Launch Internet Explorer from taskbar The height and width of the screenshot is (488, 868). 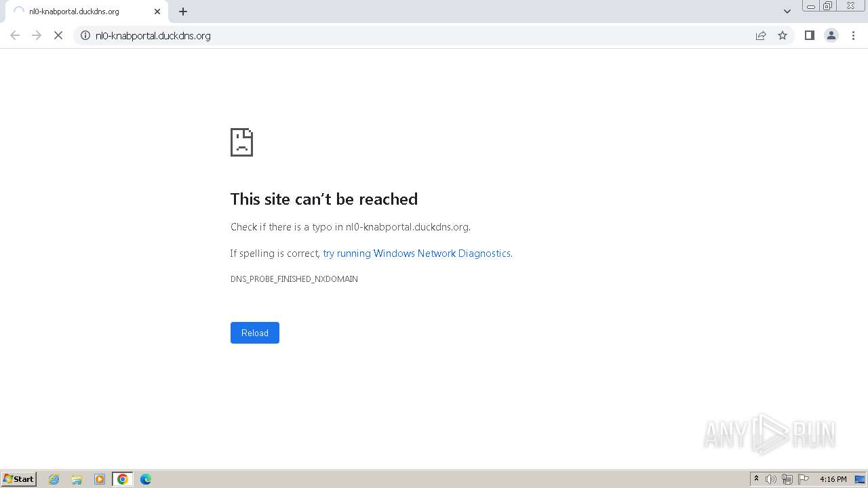(54, 479)
